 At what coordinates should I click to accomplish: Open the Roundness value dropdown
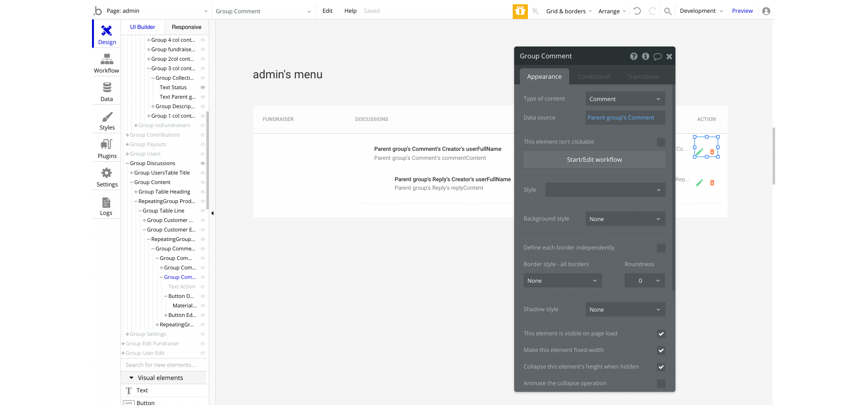pyautogui.click(x=645, y=280)
